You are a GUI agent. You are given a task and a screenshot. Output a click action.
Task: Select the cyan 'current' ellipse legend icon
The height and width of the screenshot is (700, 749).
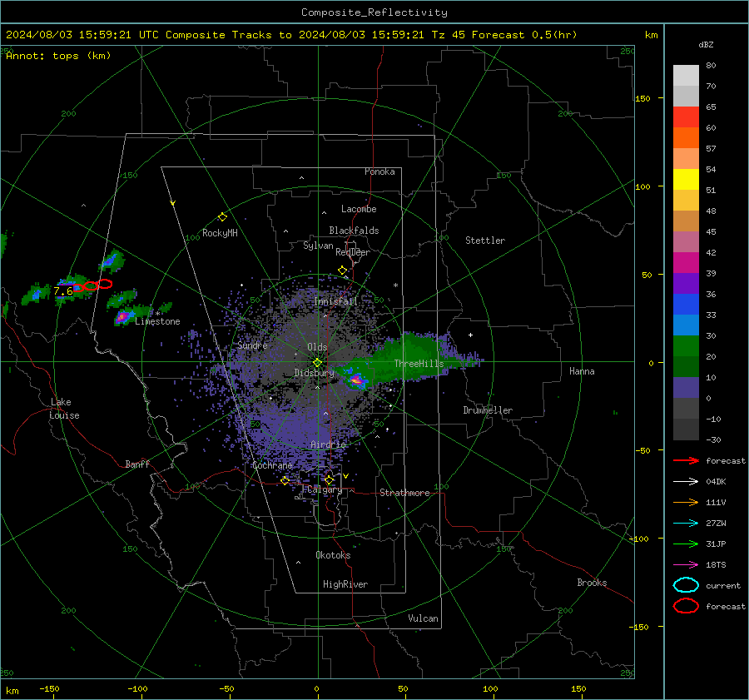[x=686, y=585]
